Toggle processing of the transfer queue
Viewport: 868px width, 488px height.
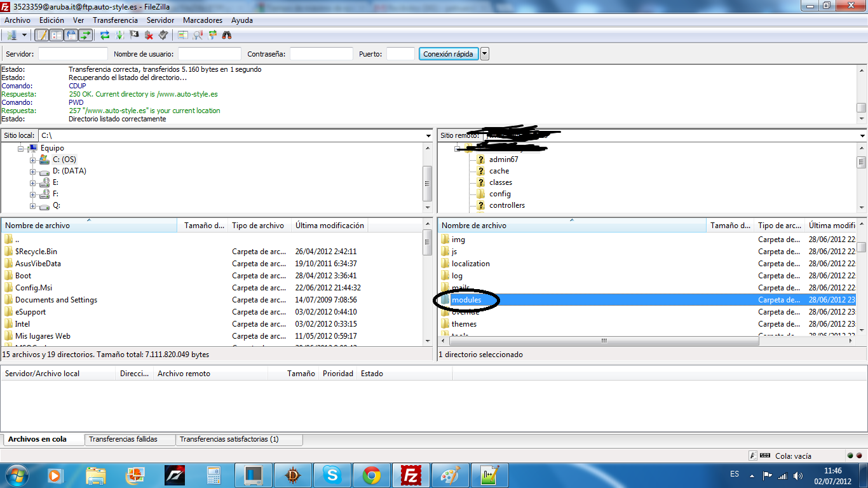[119, 35]
